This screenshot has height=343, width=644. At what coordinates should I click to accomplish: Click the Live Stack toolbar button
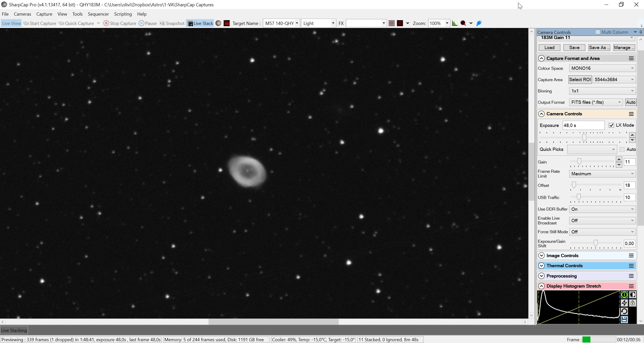click(200, 23)
